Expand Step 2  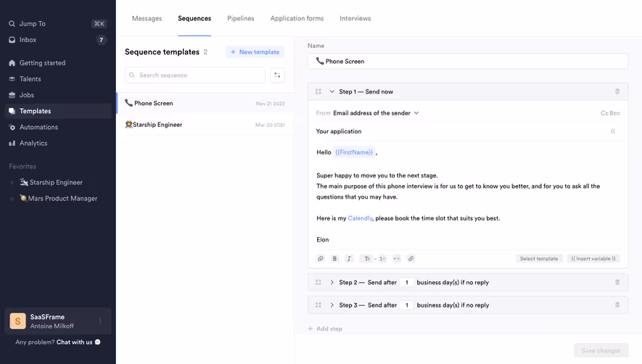(x=332, y=282)
